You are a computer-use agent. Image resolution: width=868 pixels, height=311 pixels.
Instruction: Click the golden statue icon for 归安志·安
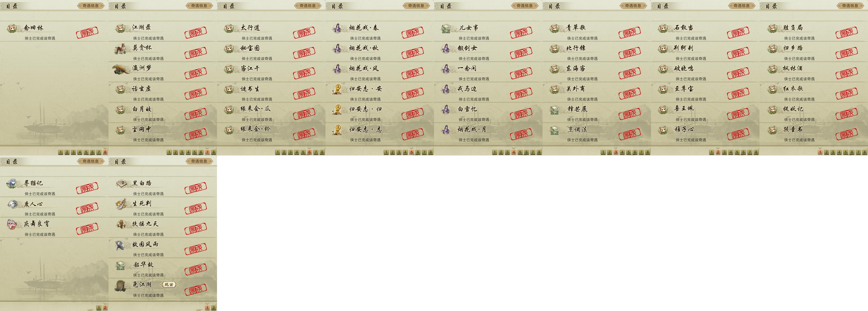[x=337, y=89]
